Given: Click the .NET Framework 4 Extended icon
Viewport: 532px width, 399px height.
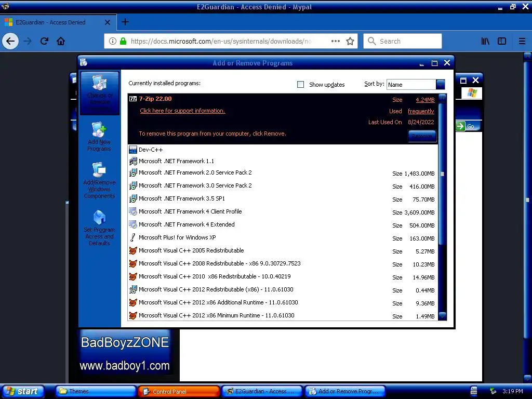Looking at the screenshot, I should pos(133,224).
